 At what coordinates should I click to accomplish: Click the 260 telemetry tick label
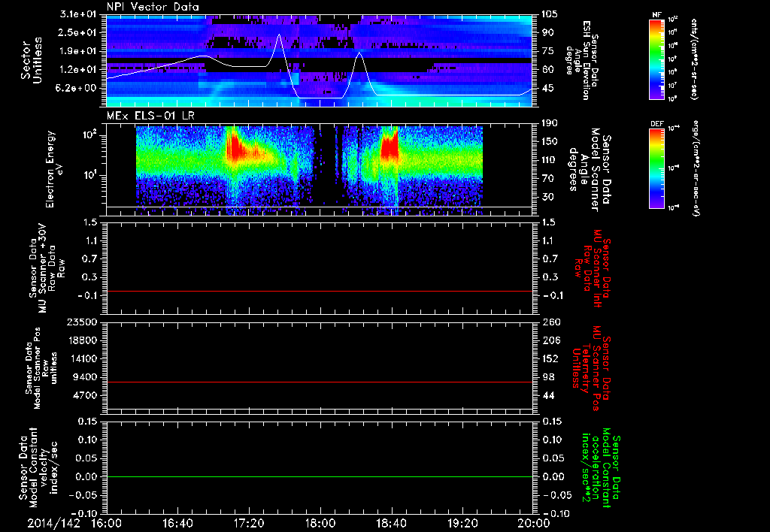point(550,322)
